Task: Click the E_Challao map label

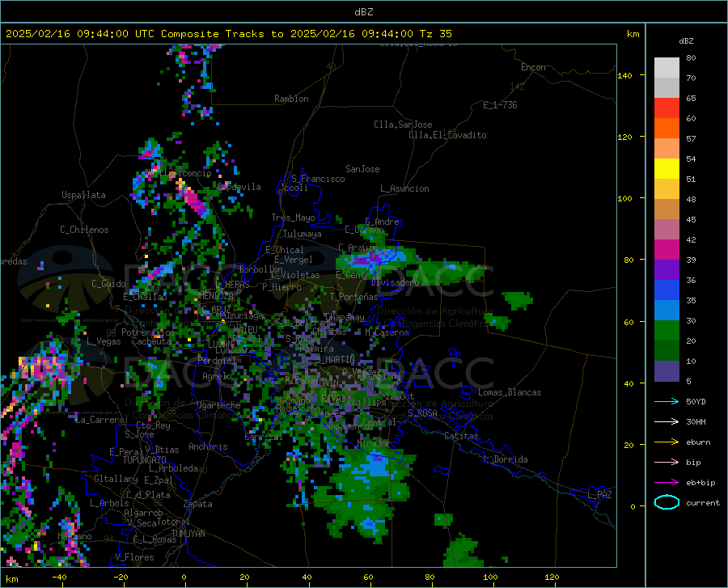Action: [145, 297]
